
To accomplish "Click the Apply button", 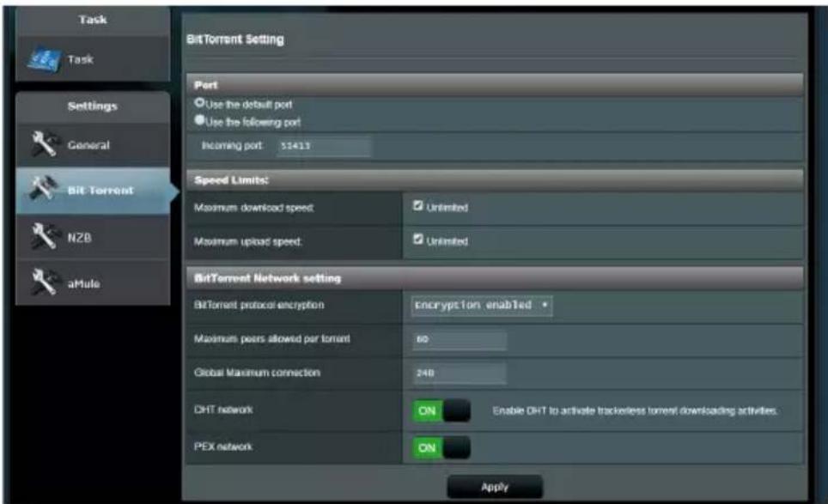I will point(495,487).
